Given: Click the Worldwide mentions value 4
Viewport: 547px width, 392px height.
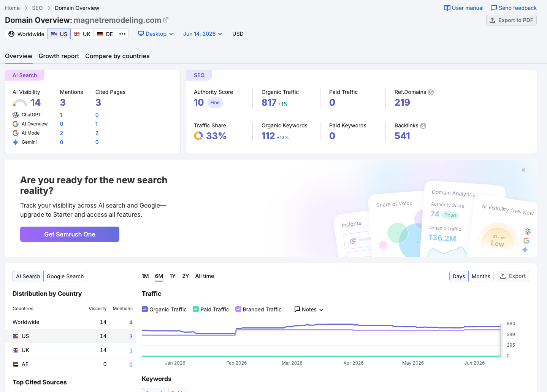Looking at the screenshot, I should coord(131,322).
